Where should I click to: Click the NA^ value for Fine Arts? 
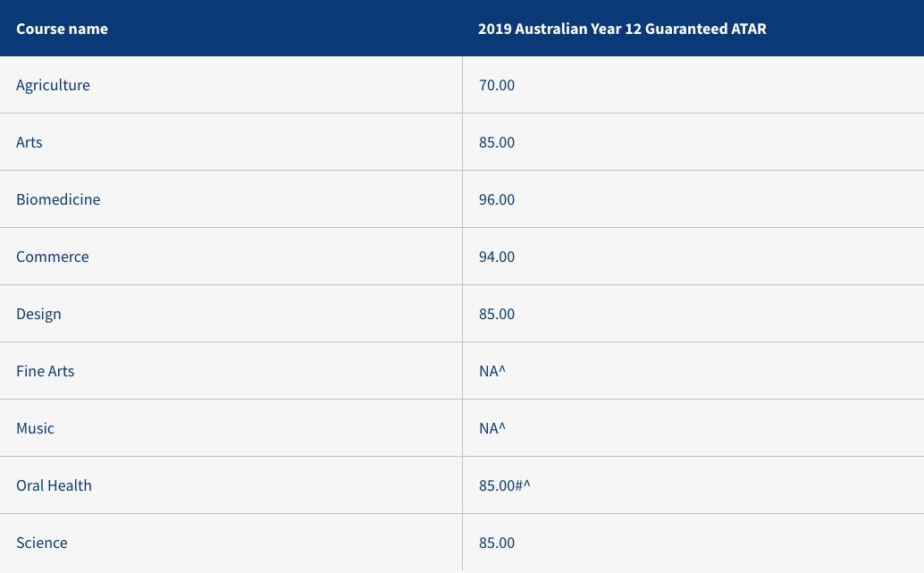(x=492, y=371)
